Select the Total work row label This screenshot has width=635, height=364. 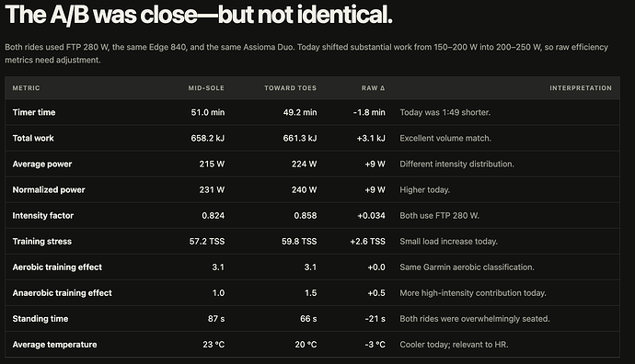coord(33,138)
